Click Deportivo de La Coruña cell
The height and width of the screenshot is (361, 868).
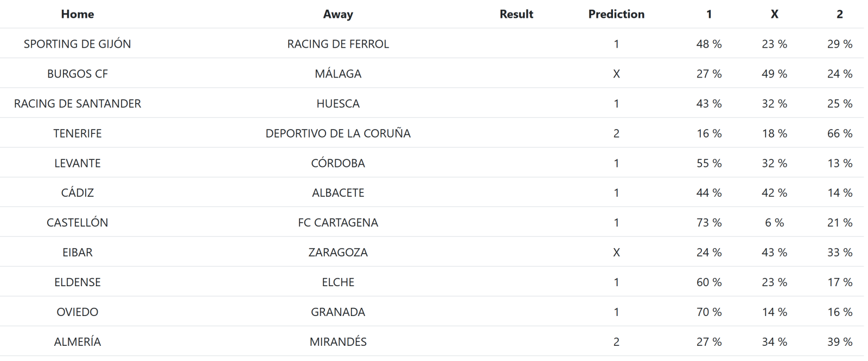(338, 133)
